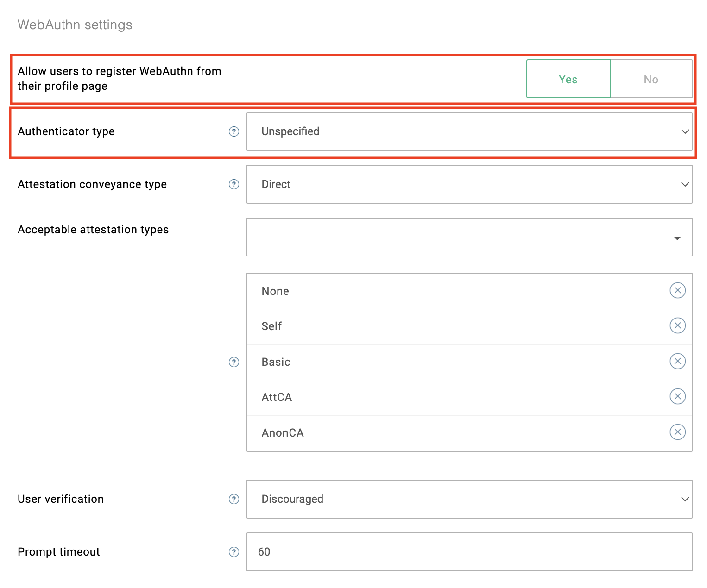
Task: Click the Prompt timeout input field
Action: click(469, 552)
